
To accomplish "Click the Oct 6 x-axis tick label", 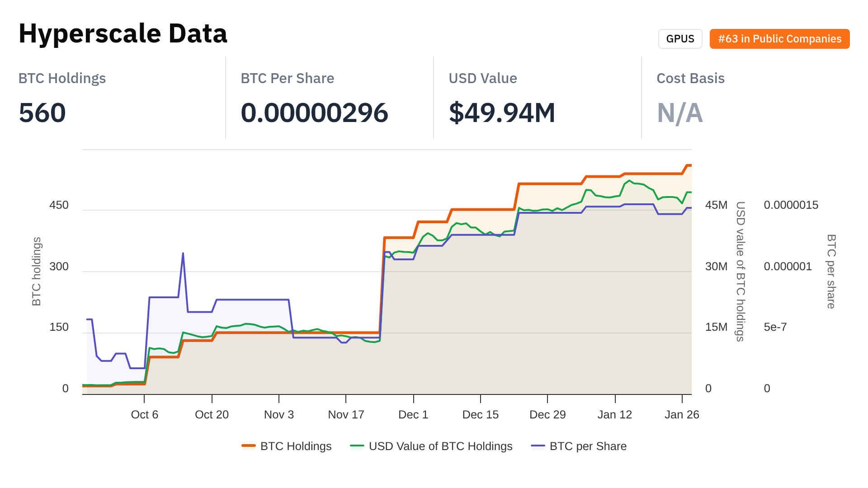I will 144,414.
